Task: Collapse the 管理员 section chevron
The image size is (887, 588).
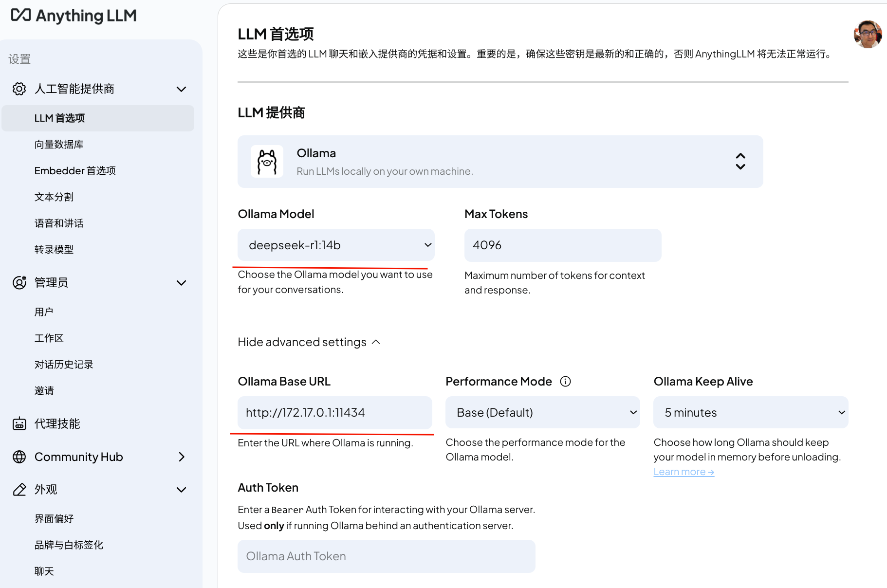Action: 182,283
